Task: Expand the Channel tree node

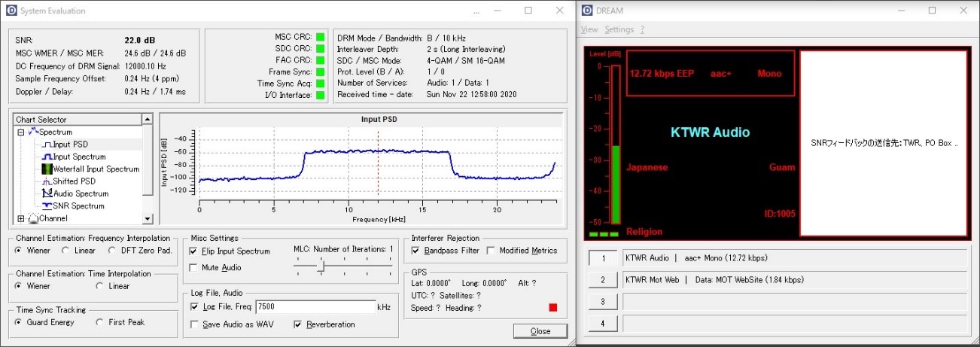Action: (x=21, y=218)
